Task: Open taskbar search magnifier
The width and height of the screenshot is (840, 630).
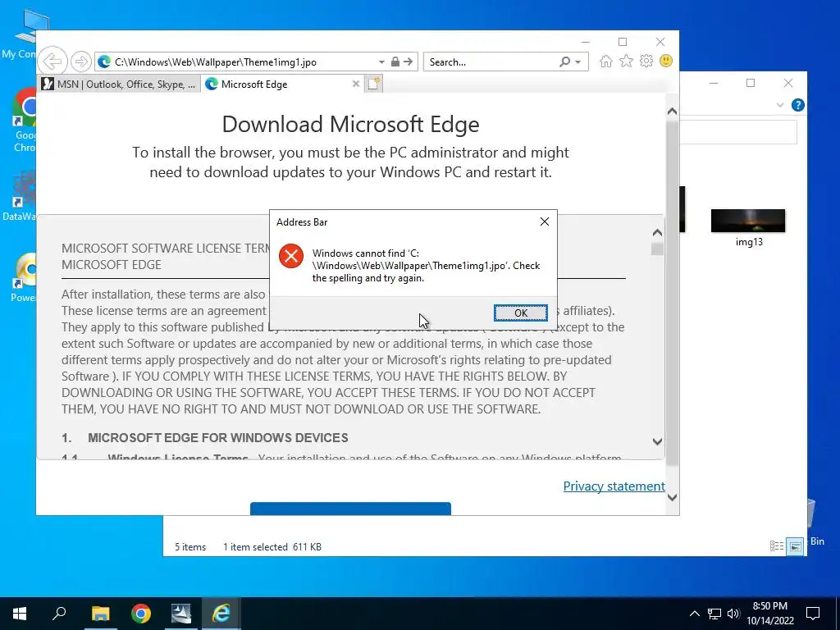Action: pyautogui.click(x=59, y=613)
